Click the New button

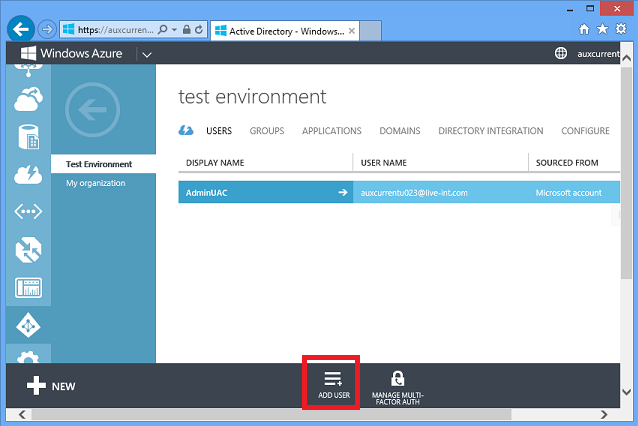coord(51,386)
